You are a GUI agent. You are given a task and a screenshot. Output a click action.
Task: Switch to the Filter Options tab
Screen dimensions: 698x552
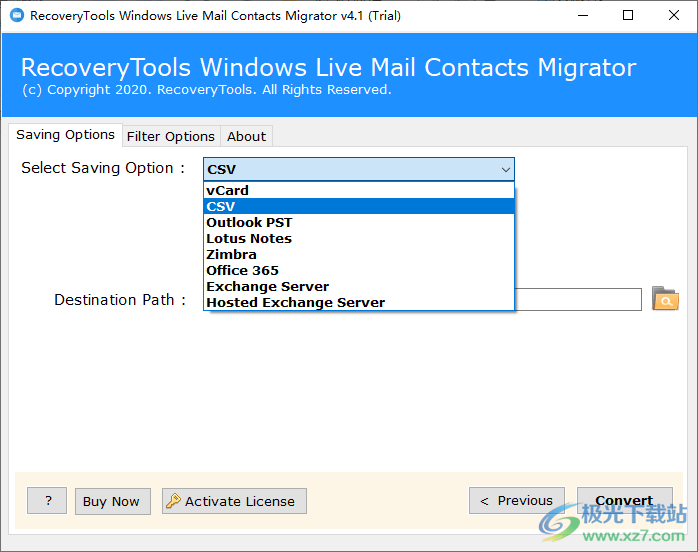[x=171, y=136]
